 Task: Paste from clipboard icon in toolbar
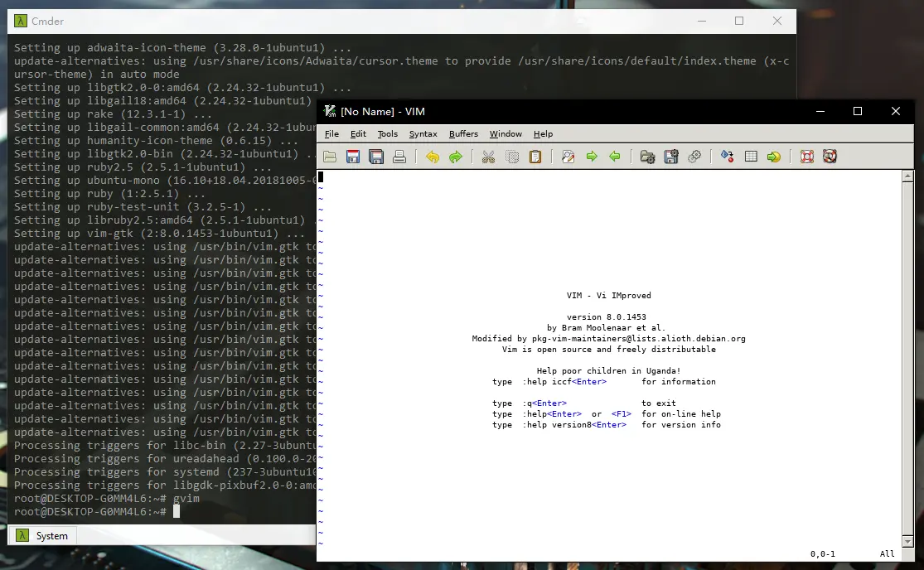[535, 157]
